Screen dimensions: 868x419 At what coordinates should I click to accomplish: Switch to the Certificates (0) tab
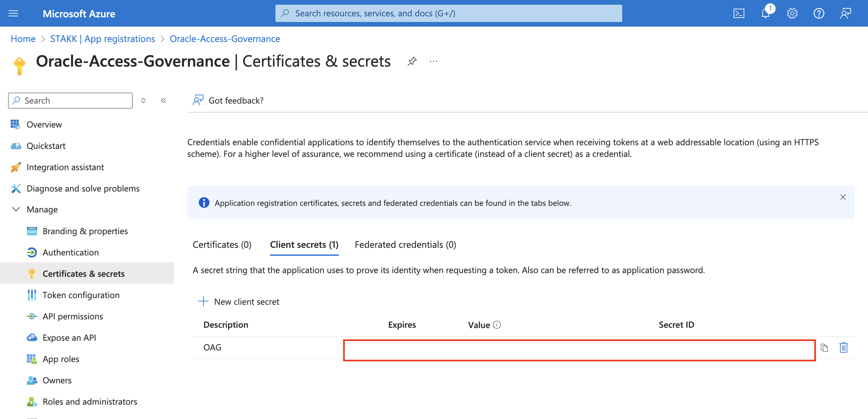222,245
